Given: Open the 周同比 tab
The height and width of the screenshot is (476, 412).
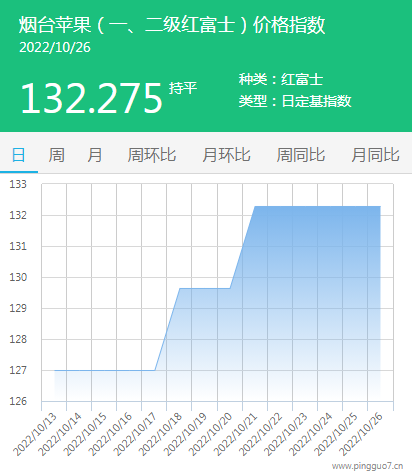Looking at the screenshot, I should 301,155.
